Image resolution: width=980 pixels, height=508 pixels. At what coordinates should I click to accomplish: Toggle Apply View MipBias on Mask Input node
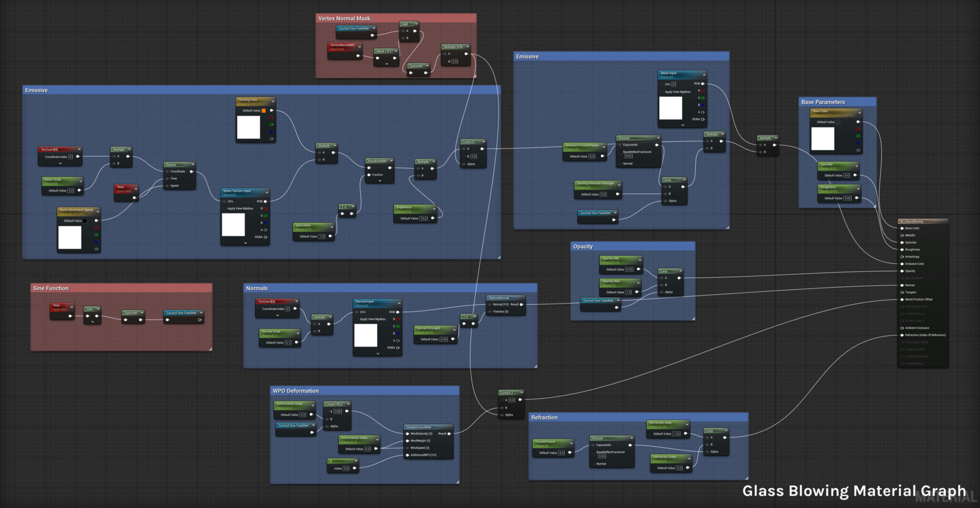click(x=661, y=92)
